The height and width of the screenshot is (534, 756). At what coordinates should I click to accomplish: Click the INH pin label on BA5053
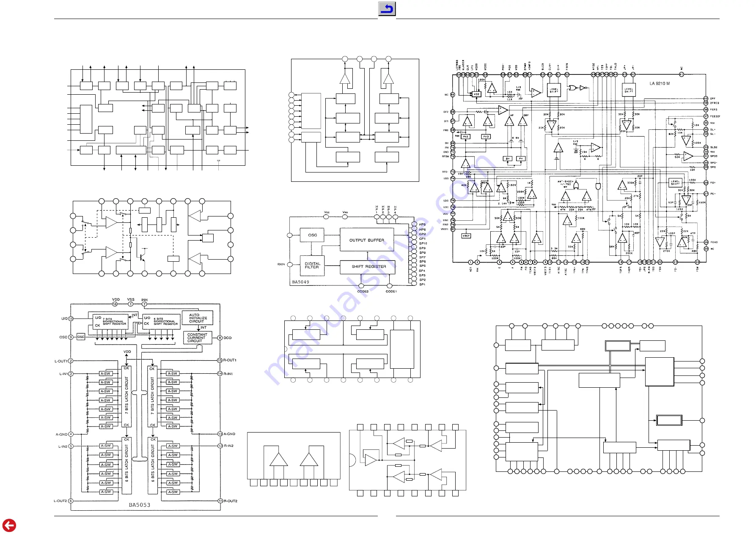pyautogui.click(x=144, y=300)
